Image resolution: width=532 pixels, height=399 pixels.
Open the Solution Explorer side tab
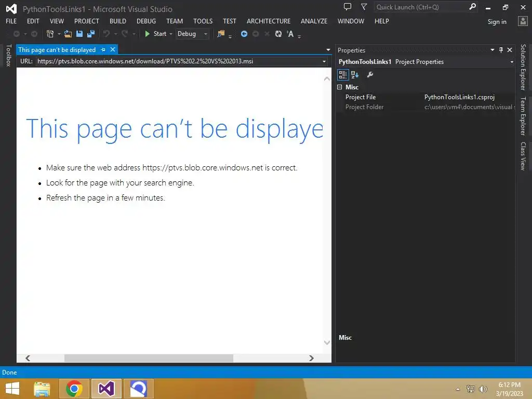tap(523, 67)
